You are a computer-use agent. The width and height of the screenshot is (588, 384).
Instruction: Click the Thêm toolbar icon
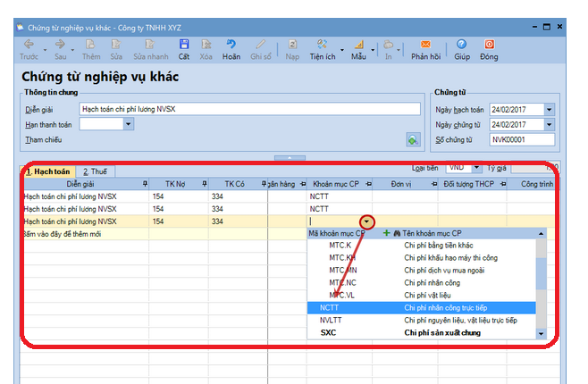coord(91,45)
